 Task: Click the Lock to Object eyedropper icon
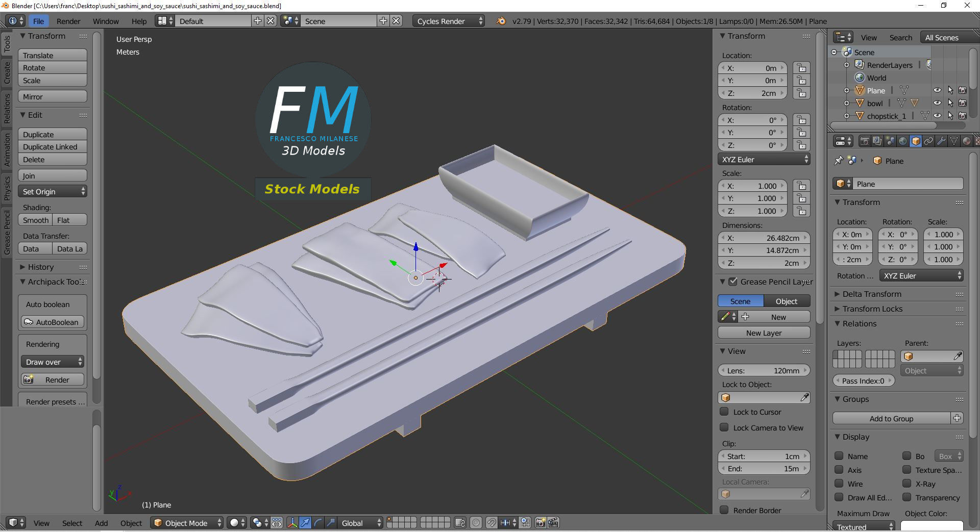(x=804, y=397)
